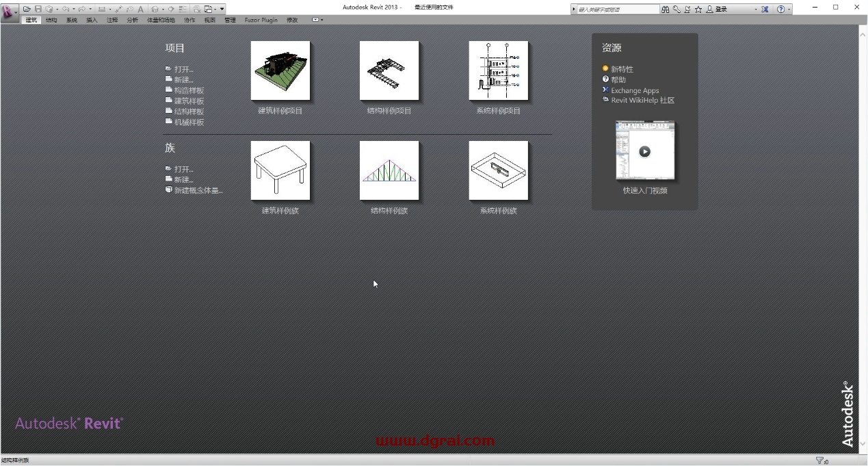Viewport: 868px width, 466px height.
Task: Click the keyword search input field
Action: click(x=619, y=9)
